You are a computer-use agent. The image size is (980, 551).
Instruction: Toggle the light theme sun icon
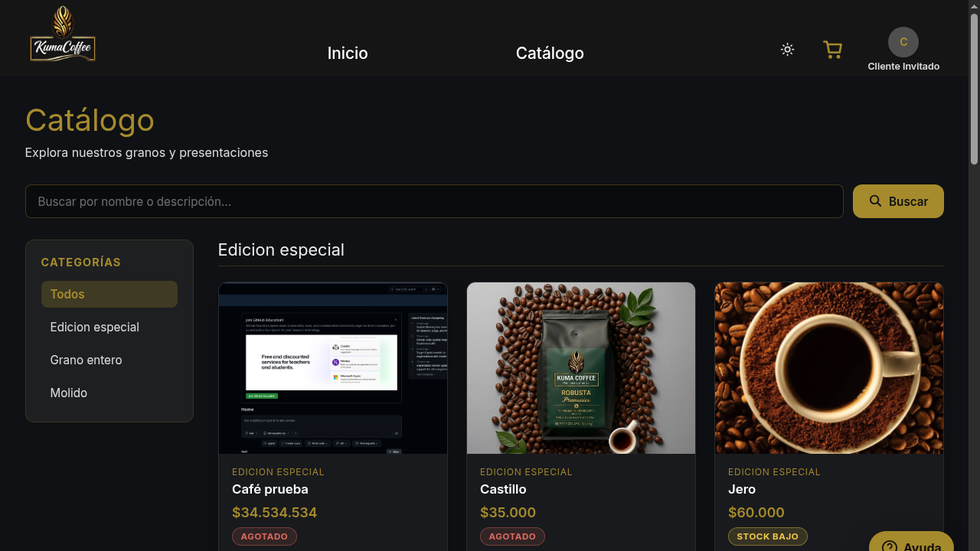pyautogui.click(x=787, y=50)
